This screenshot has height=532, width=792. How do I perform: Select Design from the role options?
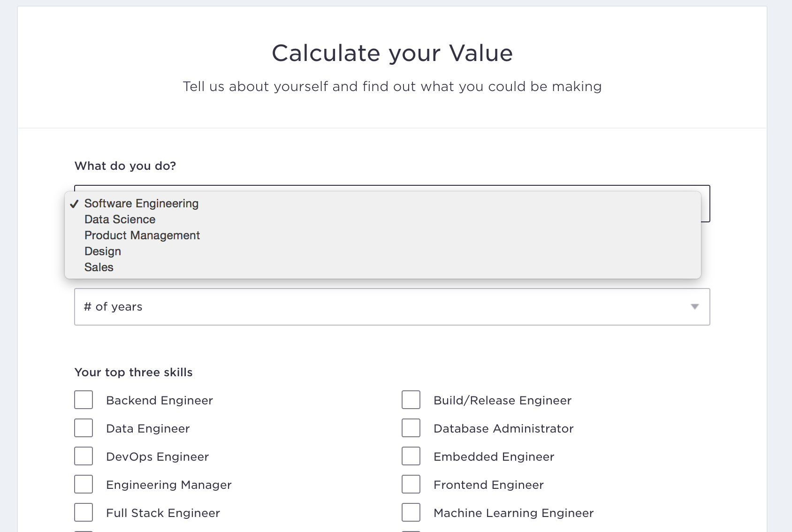pos(102,251)
